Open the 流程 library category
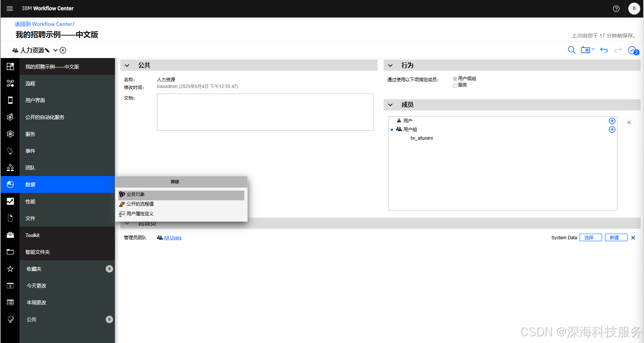This screenshot has height=343, width=644. [67, 84]
